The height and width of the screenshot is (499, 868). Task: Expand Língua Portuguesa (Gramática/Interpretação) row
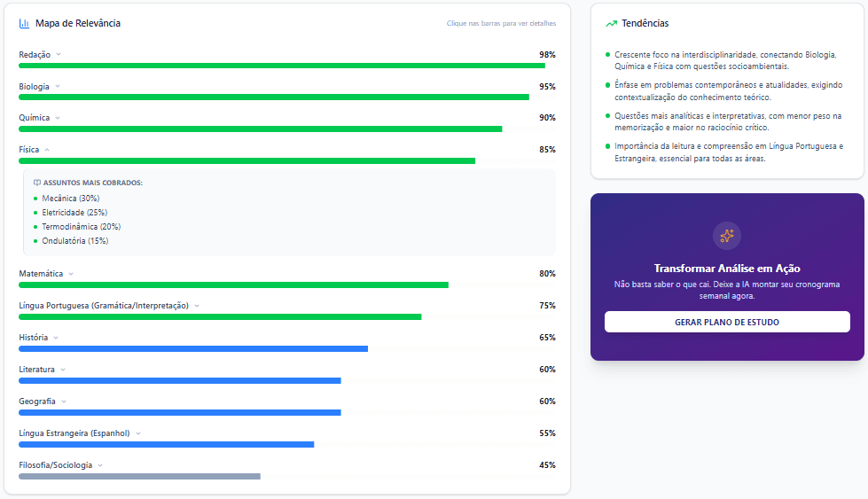tap(197, 306)
